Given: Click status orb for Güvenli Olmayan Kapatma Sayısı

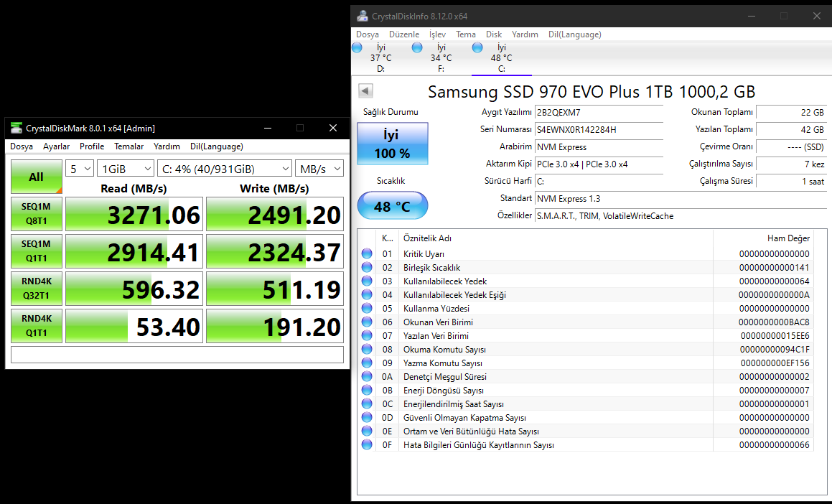Looking at the screenshot, I should pos(367,418).
